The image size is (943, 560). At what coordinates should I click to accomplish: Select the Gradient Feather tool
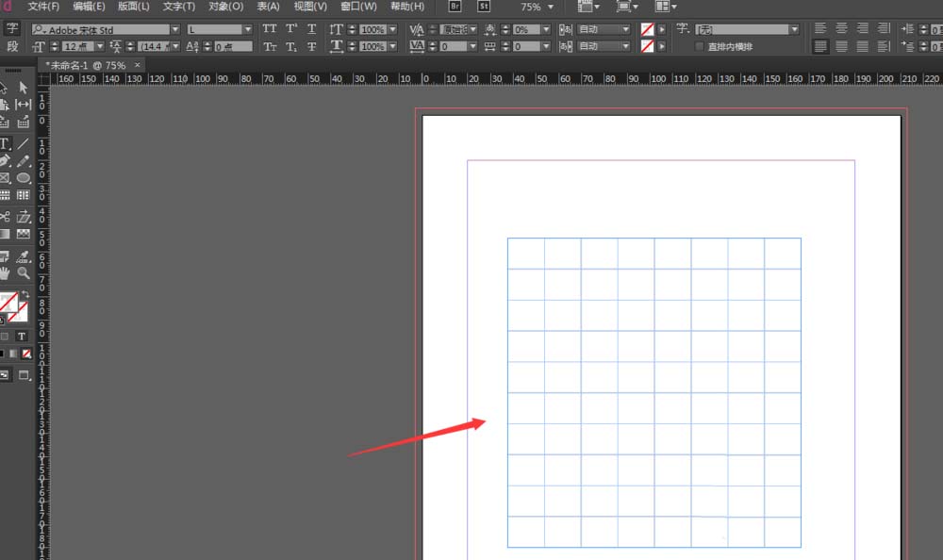click(x=23, y=234)
